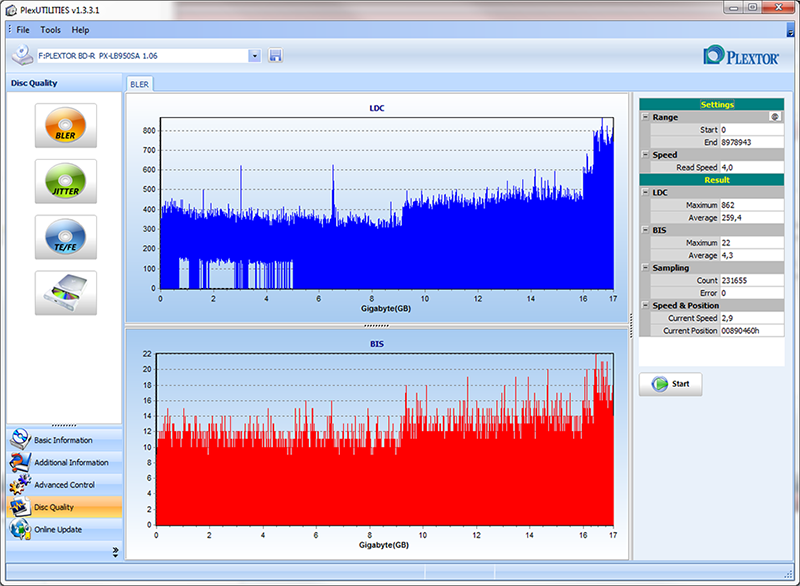Open the drive selection dropdown
Screen dimensions: 800x586
click(x=255, y=56)
